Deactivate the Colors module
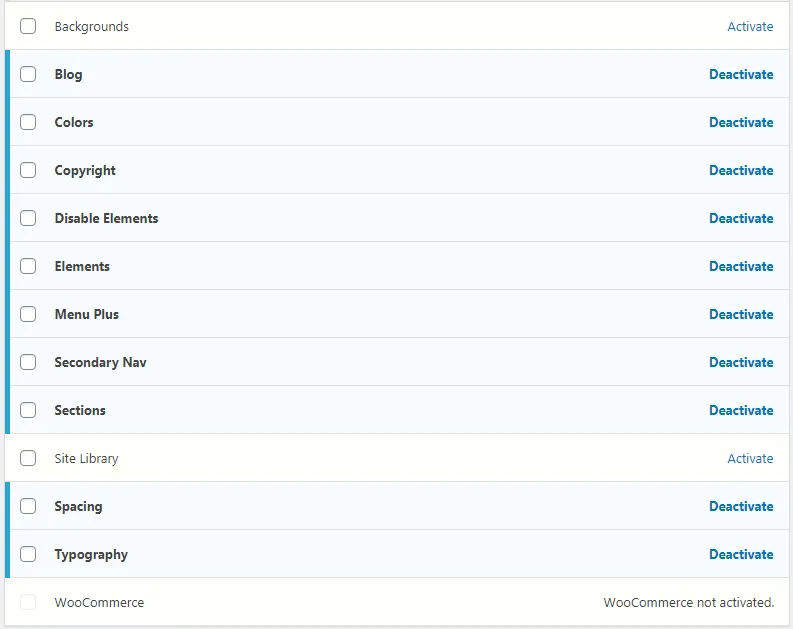Image resolution: width=793 pixels, height=629 pixels. [741, 122]
